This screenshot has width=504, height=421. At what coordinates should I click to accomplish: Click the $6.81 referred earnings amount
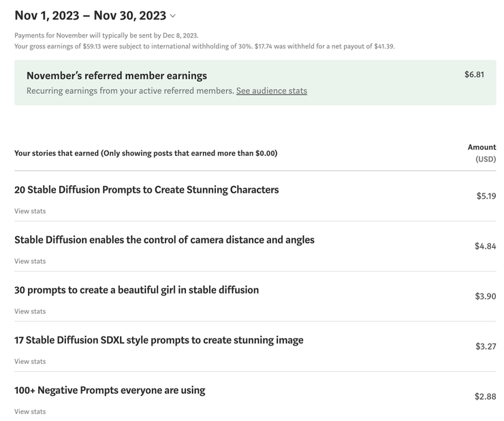pos(474,74)
